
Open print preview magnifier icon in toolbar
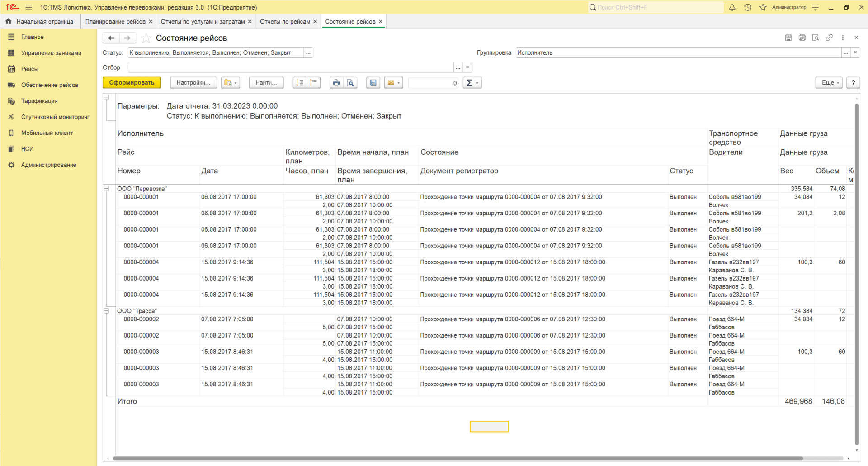[351, 83]
